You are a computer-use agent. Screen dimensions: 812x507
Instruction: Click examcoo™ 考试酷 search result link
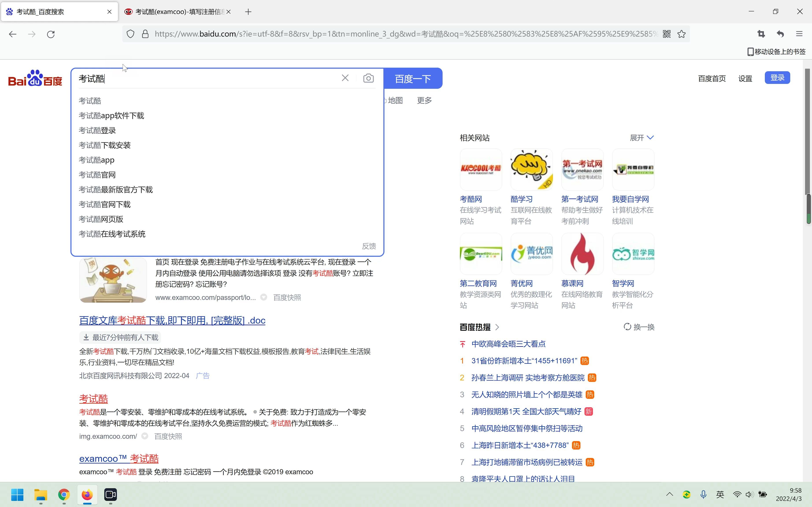[119, 459]
